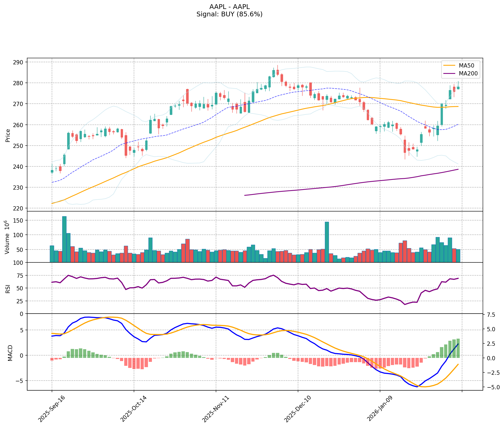The height and width of the screenshot is (427, 504).
Task: Click the tallest volume bar in September
Action: [64, 239]
